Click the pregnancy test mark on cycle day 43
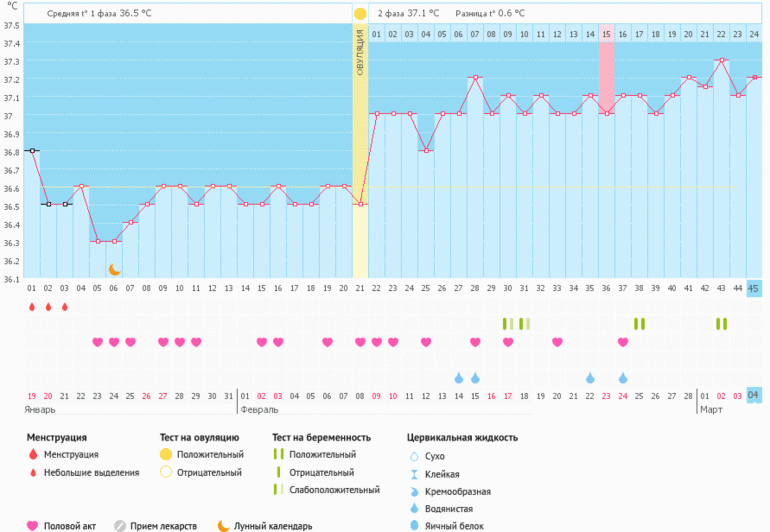 (x=721, y=323)
